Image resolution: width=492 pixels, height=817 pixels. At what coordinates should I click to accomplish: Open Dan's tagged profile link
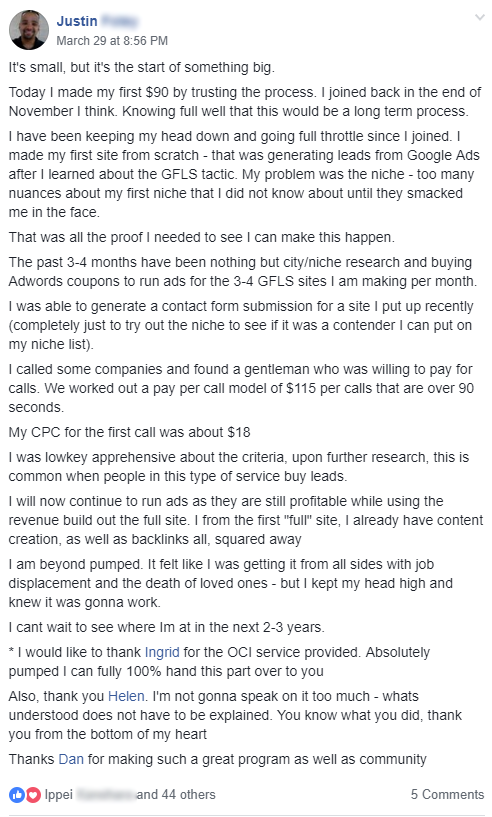coord(71,759)
